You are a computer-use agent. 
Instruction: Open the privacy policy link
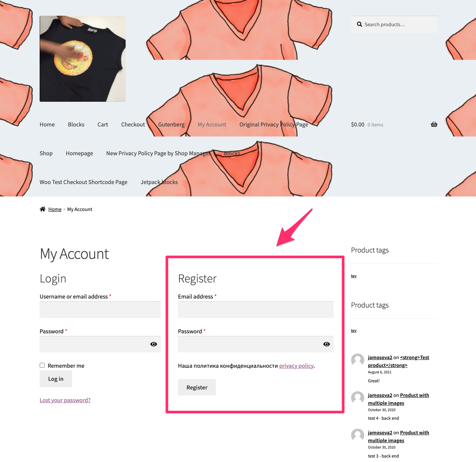(x=296, y=365)
